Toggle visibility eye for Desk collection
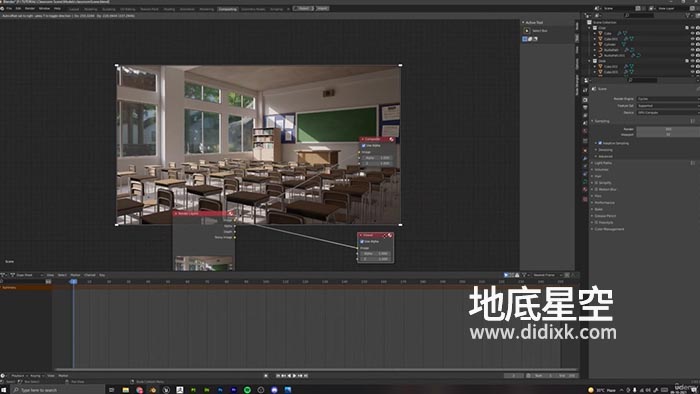This screenshot has width=700, height=394. coord(692,61)
